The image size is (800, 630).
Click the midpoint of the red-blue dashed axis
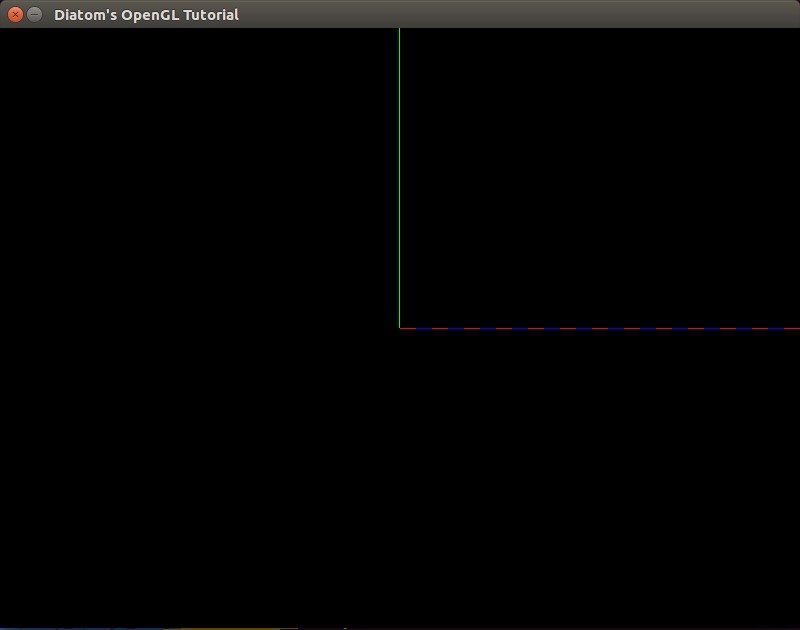pos(600,328)
